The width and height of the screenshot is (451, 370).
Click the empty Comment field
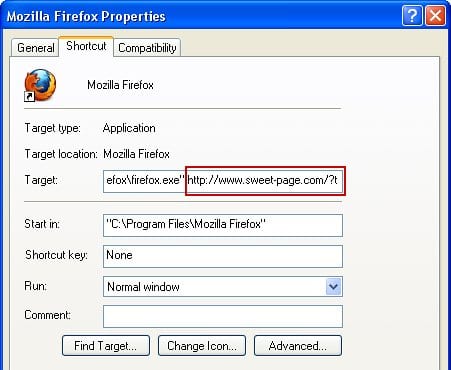click(223, 316)
